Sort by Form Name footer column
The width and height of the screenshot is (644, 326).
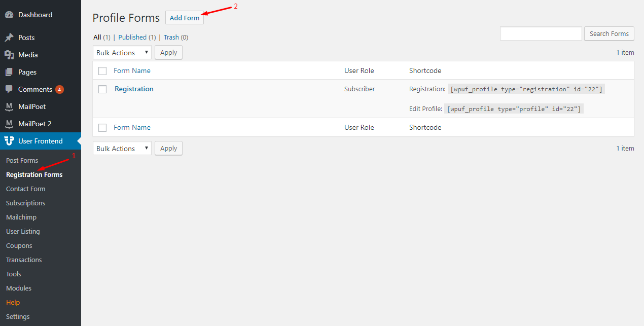[132, 127]
